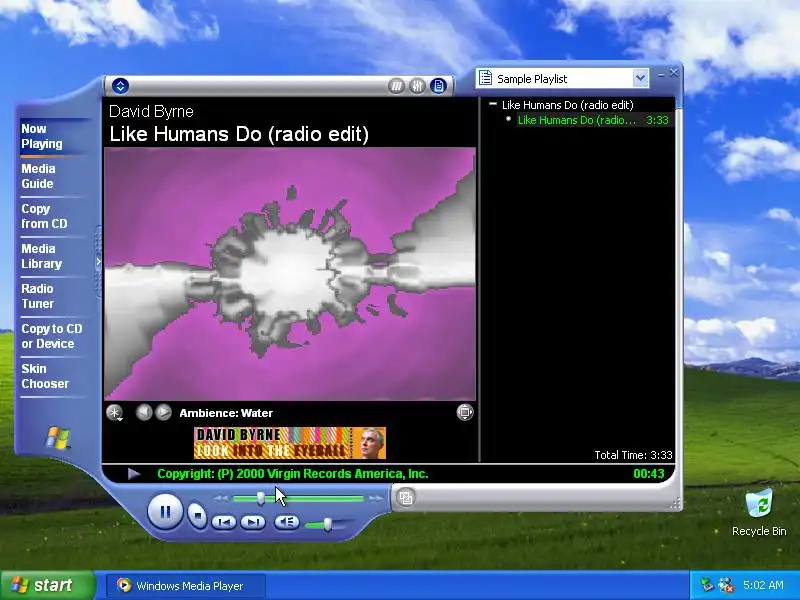Click the Windows logo in the sidebar
Image resolution: width=800 pixels, height=600 pixels.
tap(58, 438)
